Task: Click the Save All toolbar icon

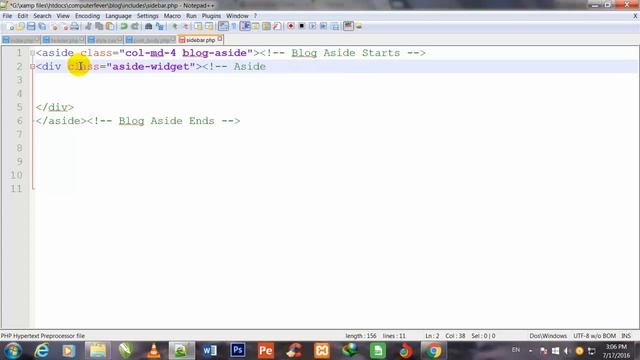Action: tap(42, 27)
